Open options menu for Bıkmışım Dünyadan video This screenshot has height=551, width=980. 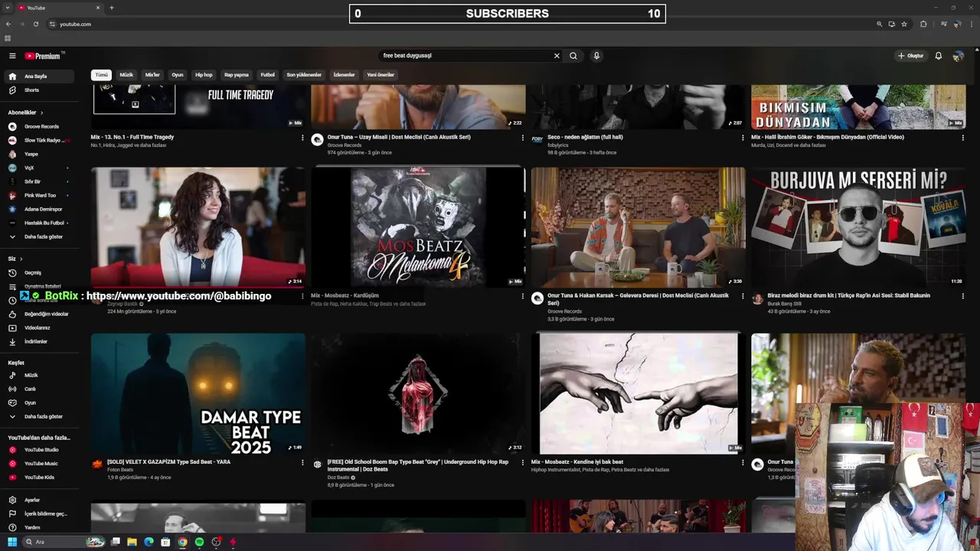pyautogui.click(x=962, y=138)
